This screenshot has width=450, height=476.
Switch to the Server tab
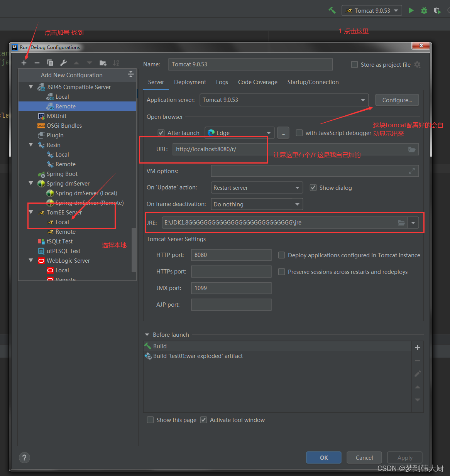coord(156,82)
